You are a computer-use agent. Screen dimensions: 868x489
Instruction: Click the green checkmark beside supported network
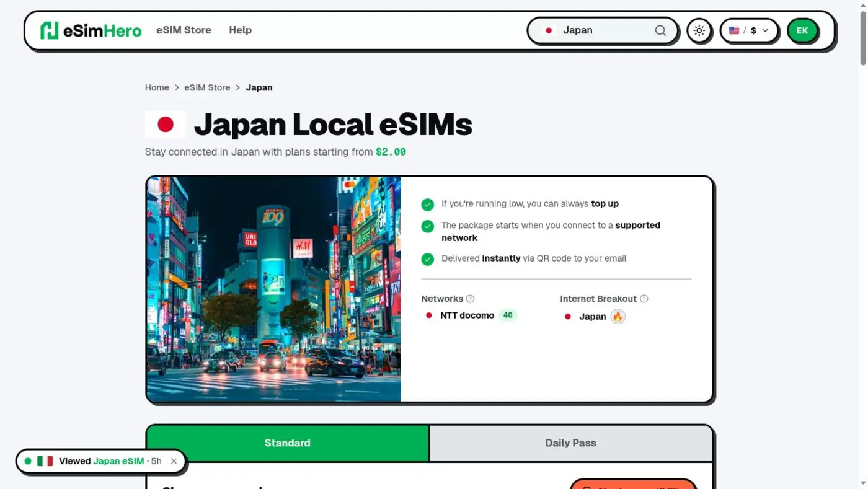click(x=428, y=226)
